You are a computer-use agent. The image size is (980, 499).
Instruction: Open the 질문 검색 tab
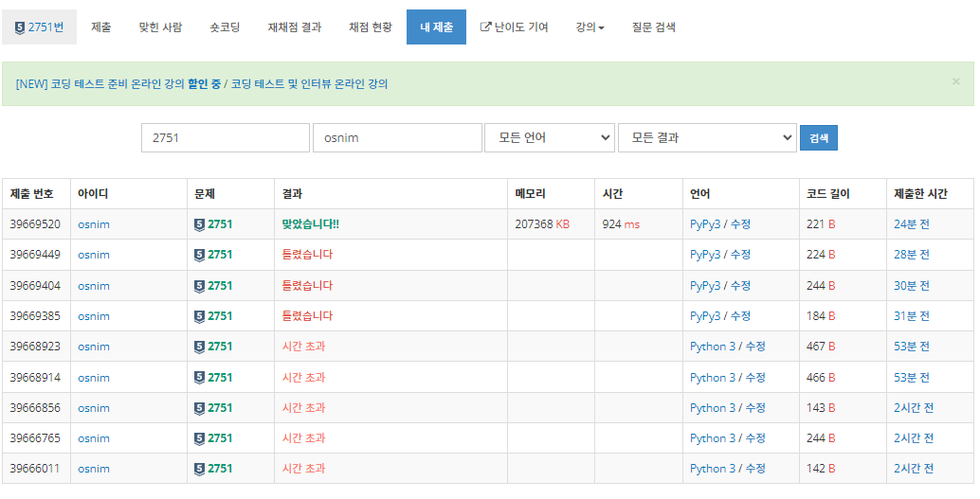(654, 27)
